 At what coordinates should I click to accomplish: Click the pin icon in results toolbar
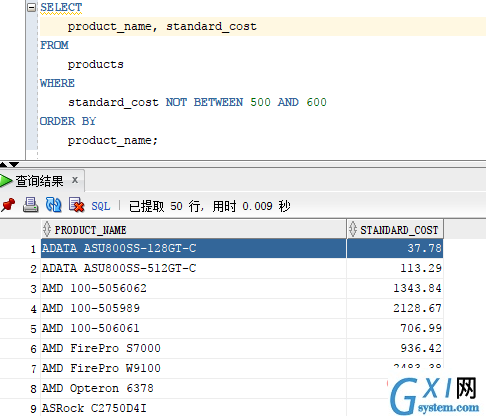point(8,205)
